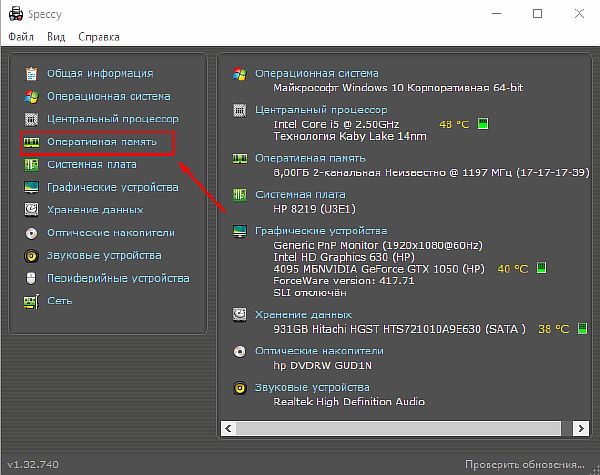Click the speaker icon beside sidebar Звуковые устройства
This screenshot has width=600, height=475.
pos(31,256)
